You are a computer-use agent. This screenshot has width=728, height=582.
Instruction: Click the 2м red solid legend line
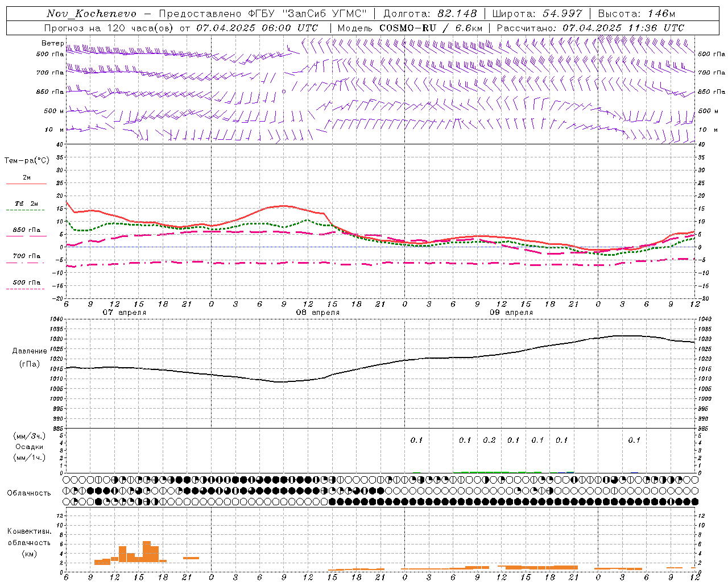tap(26, 184)
